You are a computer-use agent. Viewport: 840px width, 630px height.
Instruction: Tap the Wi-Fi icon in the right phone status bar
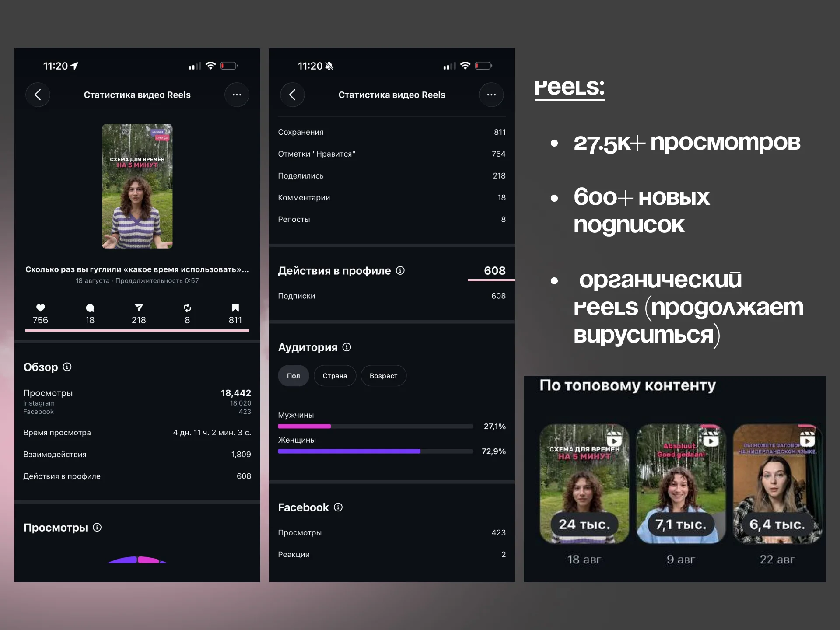pyautogui.click(x=465, y=66)
